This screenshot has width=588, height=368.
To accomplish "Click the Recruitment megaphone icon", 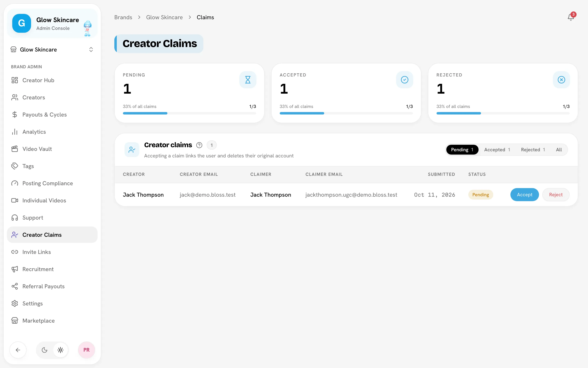I will [14, 269].
